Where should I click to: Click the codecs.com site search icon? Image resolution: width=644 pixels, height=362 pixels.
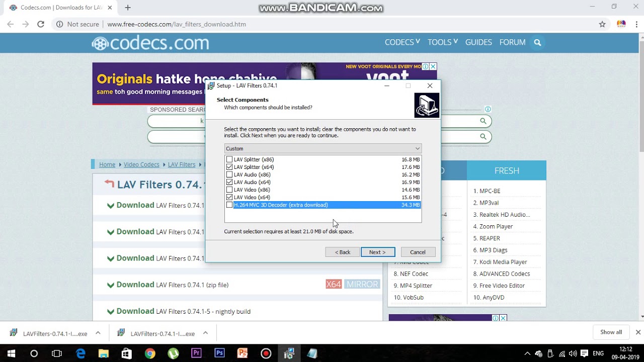point(537,43)
